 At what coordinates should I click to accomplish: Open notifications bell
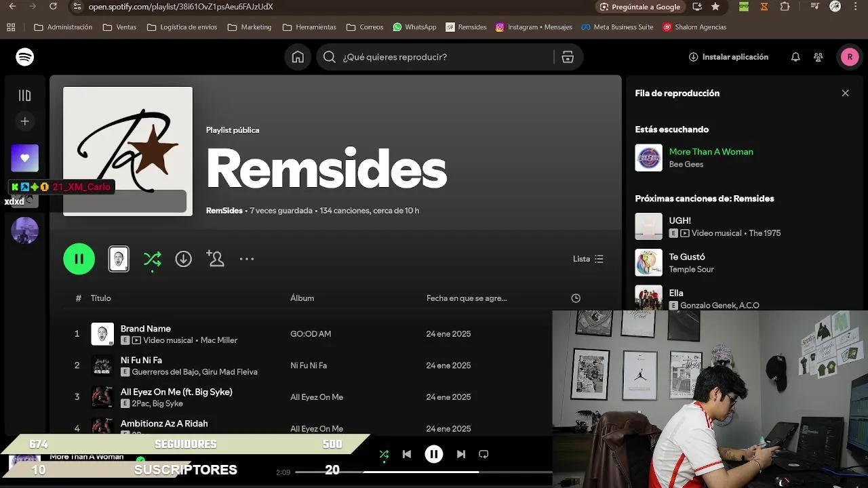tap(795, 57)
